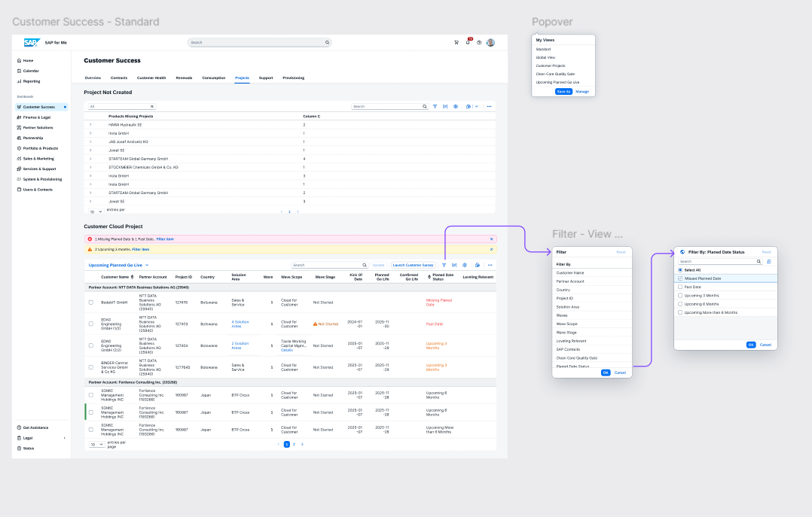Switch to the Renewals tab
This screenshot has height=517, width=812.
(x=184, y=78)
